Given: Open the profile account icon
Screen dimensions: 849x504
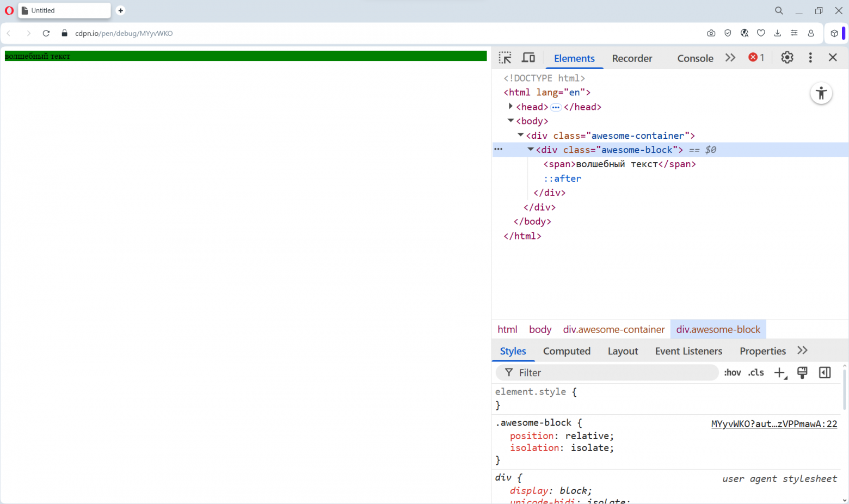Looking at the screenshot, I should (811, 33).
